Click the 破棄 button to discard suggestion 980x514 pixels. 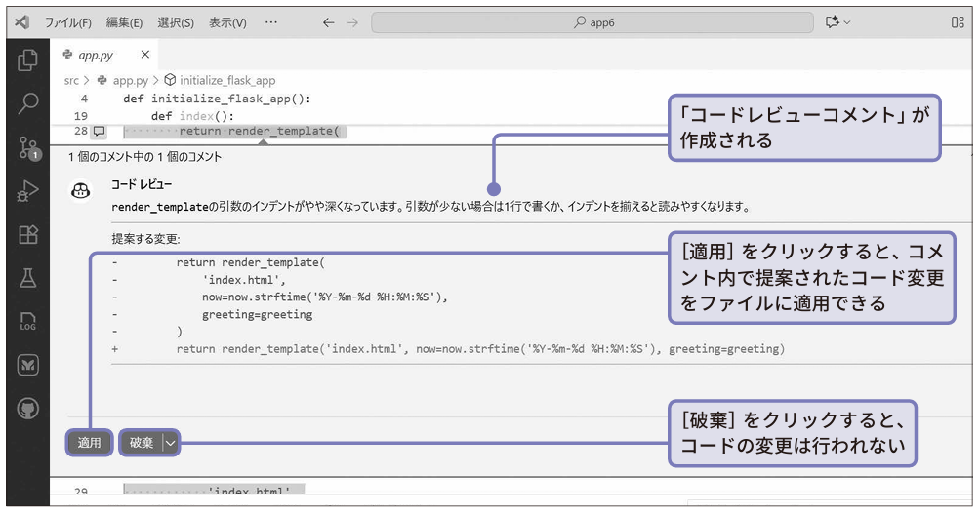tap(142, 443)
